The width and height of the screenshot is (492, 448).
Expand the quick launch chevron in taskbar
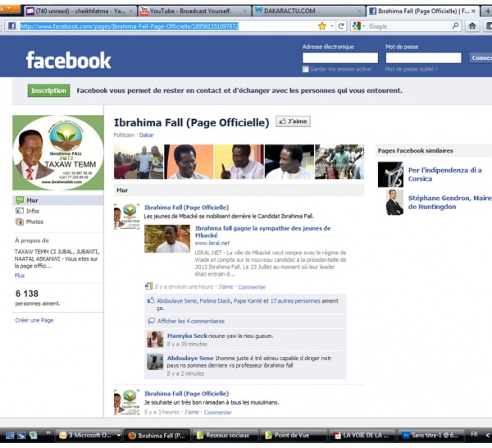48,433
